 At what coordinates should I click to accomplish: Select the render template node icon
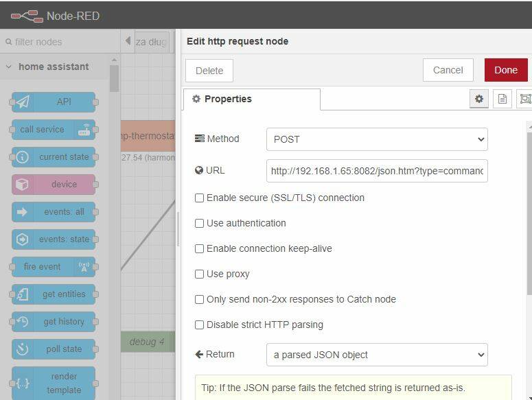(23, 384)
